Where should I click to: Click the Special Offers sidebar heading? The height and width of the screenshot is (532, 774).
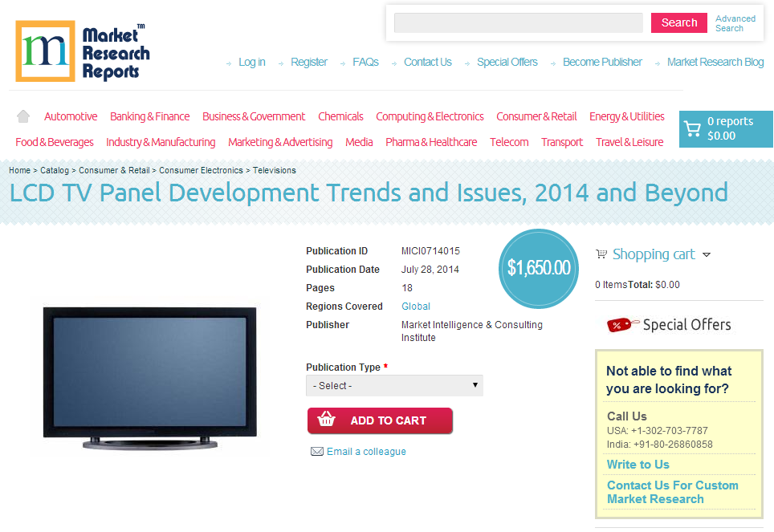point(686,325)
